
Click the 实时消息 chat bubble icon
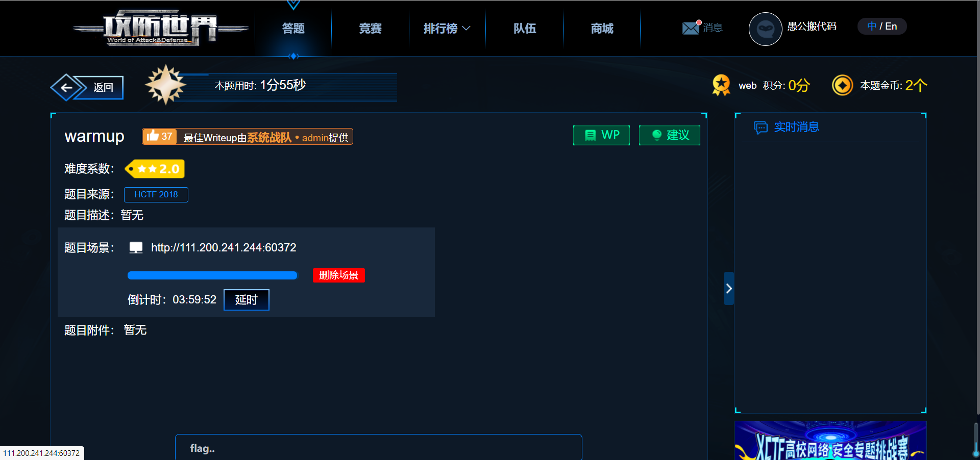tap(761, 127)
